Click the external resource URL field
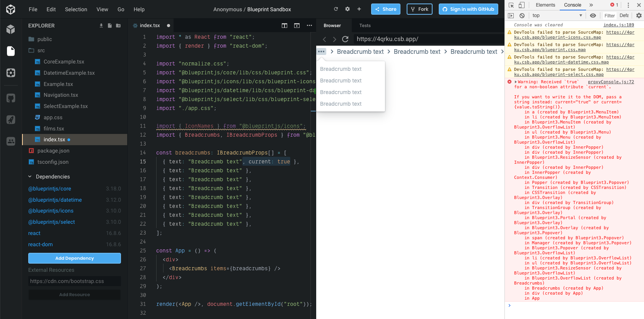Image resolution: width=644 pixels, height=319 pixels. [75, 281]
